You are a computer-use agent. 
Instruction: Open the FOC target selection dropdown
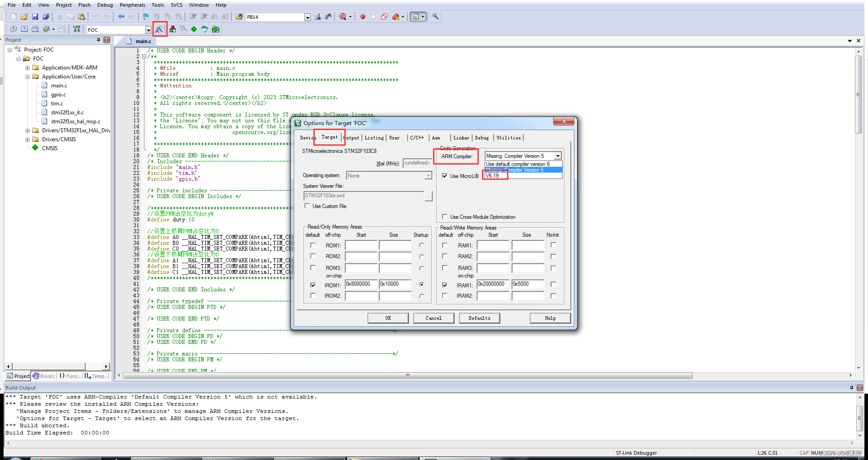click(148, 30)
